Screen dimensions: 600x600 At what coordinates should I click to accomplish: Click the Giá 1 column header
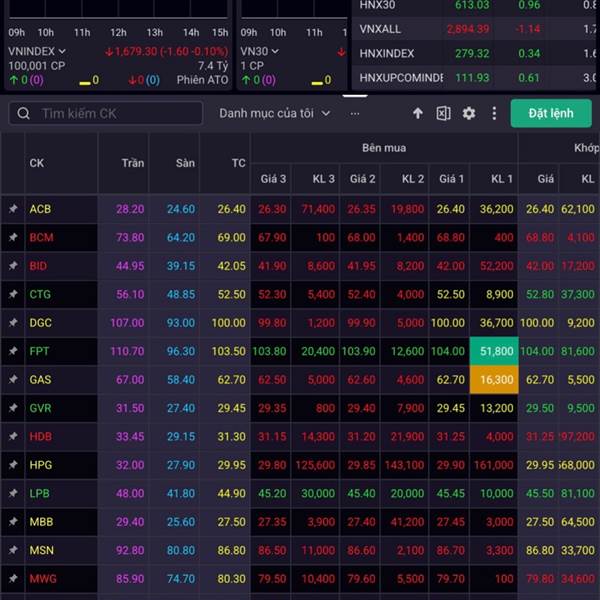(x=451, y=179)
